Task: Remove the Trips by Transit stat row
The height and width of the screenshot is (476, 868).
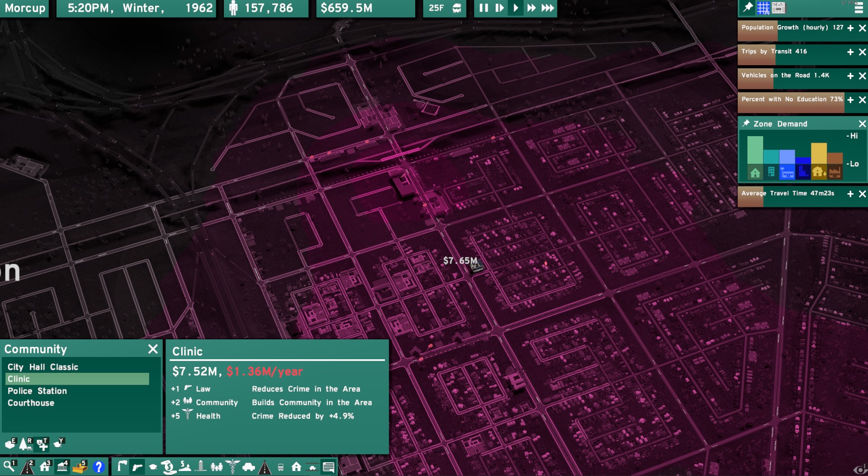Action: click(863, 52)
